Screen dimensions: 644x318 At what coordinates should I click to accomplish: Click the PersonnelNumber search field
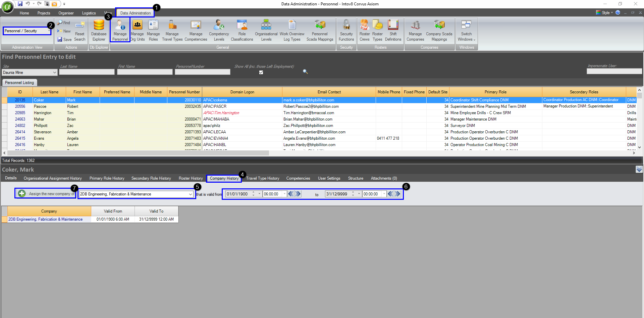(203, 72)
